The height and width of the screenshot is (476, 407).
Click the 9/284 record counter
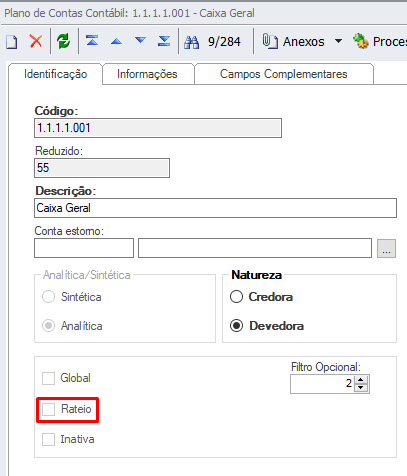pyautogui.click(x=224, y=42)
